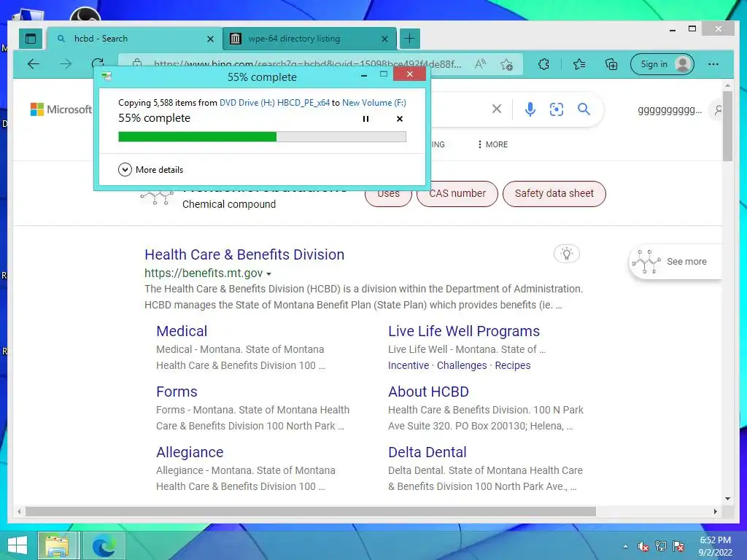This screenshot has height=560, width=747.
Task: Click the green copy progress bar
Action: (x=262, y=136)
